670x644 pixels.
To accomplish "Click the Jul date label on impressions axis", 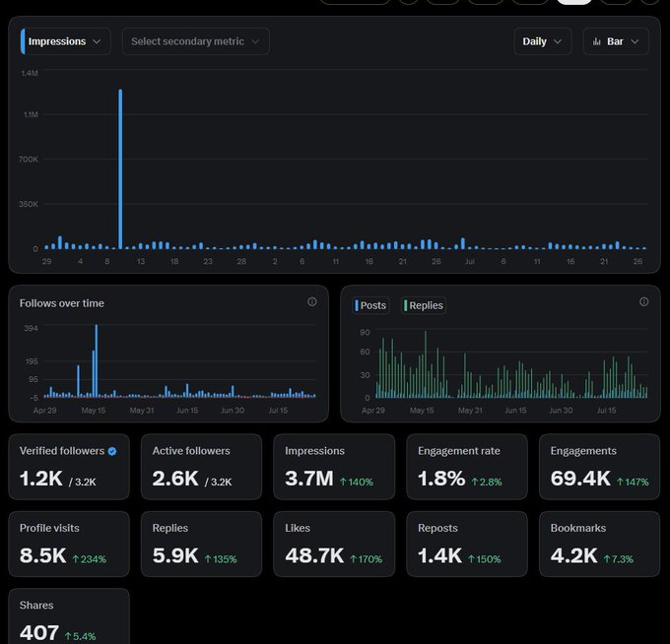I will [x=470, y=261].
